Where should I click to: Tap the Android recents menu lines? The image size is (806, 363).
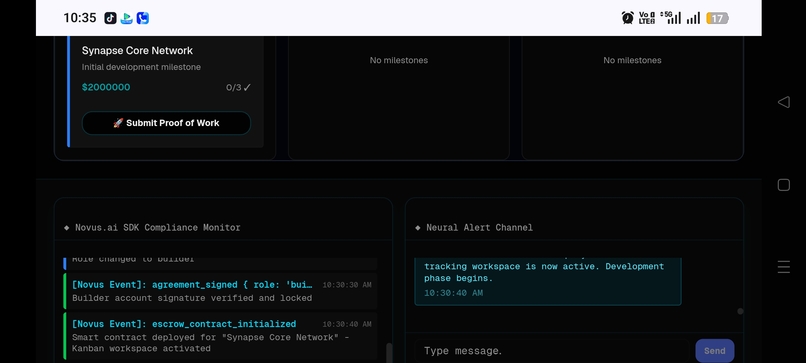pos(783,267)
